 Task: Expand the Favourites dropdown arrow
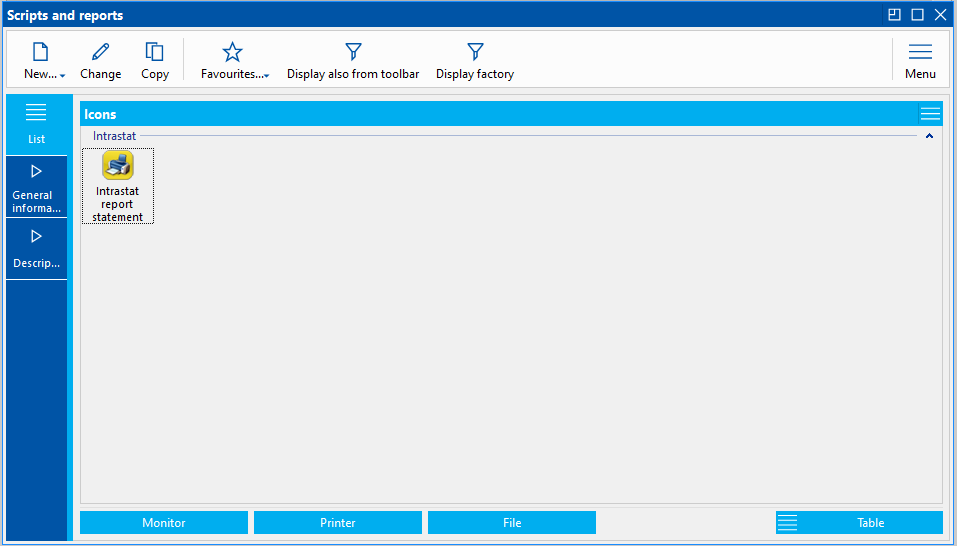pos(267,76)
